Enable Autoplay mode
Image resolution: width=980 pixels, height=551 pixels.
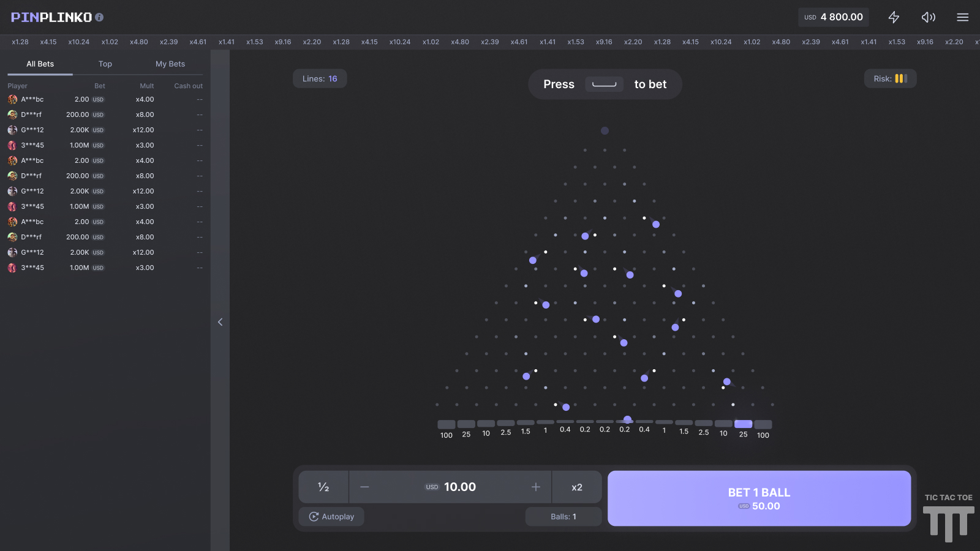coord(331,517)
